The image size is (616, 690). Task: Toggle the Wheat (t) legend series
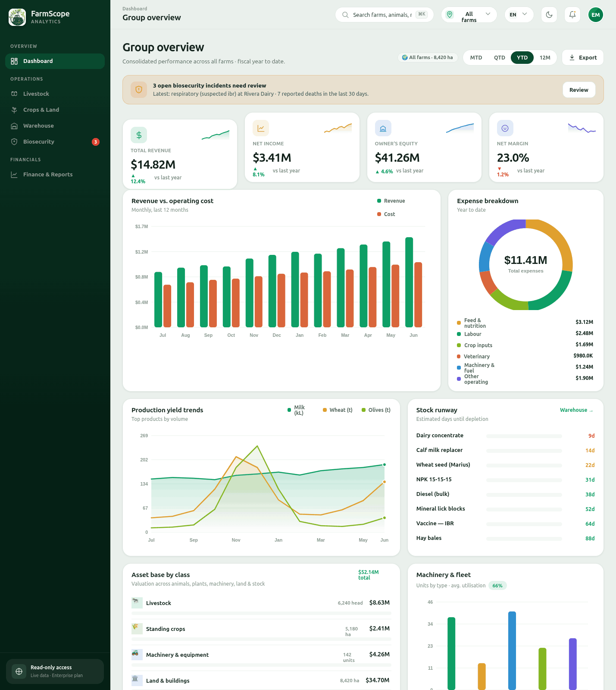338,410
